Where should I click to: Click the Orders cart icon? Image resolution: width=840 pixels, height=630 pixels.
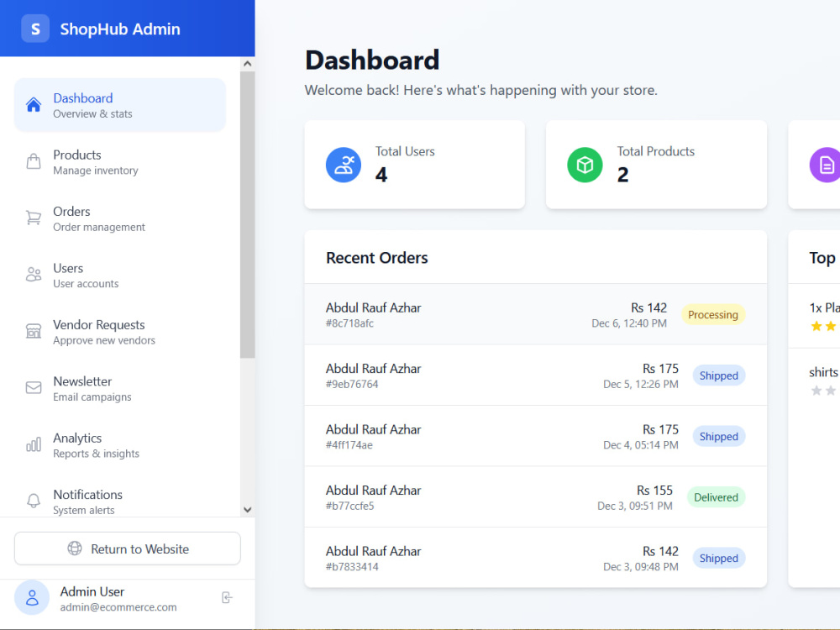[x=34, y=218]
